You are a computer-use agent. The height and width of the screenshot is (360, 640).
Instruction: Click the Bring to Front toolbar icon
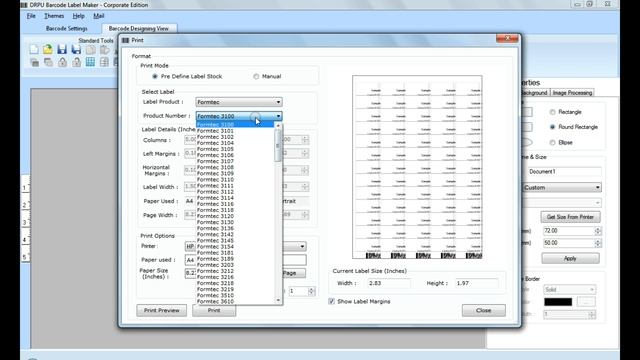(x=34, y=62)
